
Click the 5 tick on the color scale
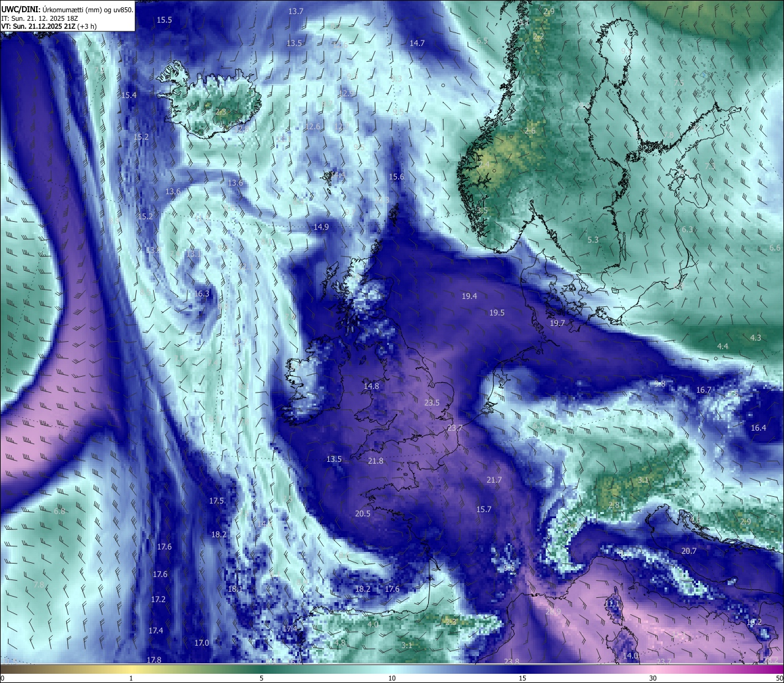coord(262,678)
